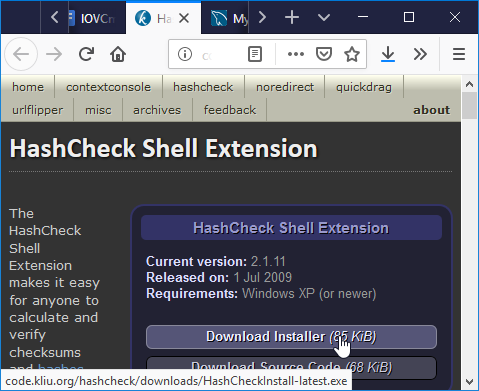Click the HashCheck Shell Extension box title
This screenshot has width=479, height=391.
click(x=291, y=228)
